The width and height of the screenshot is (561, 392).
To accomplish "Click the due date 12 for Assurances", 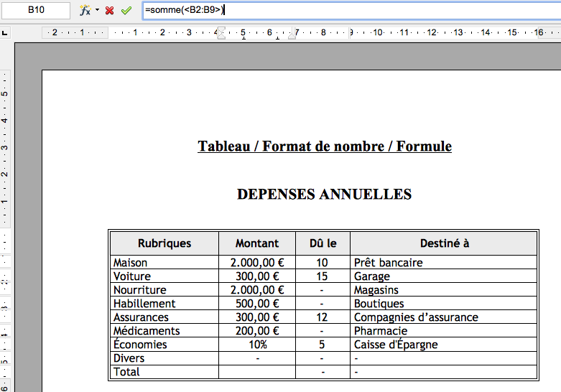I will [x=323, y=317].
